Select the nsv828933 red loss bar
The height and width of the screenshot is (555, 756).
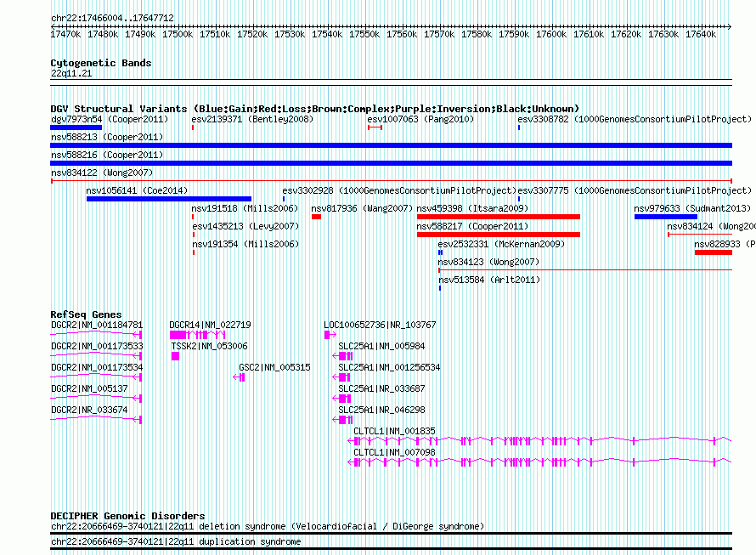click(714, 252)
